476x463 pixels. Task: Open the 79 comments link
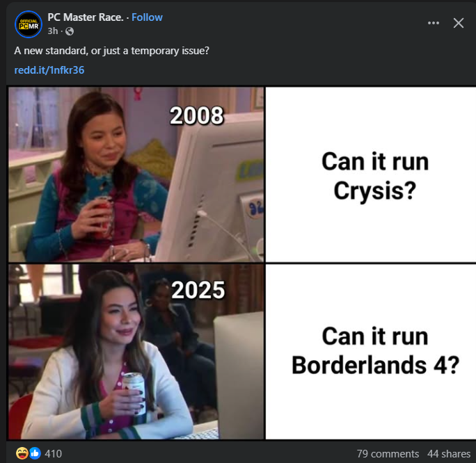click(x=388, y=453)
